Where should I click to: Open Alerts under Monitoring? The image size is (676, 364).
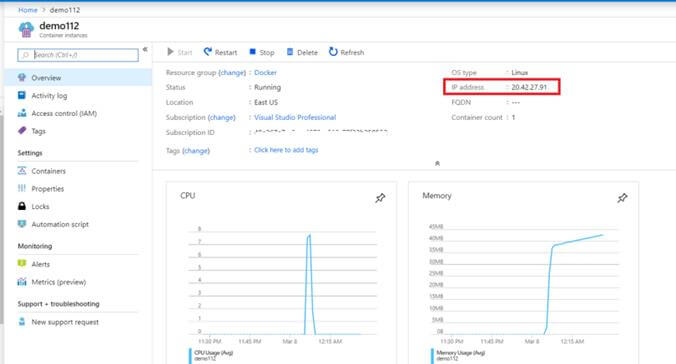(x=41, y=264)
